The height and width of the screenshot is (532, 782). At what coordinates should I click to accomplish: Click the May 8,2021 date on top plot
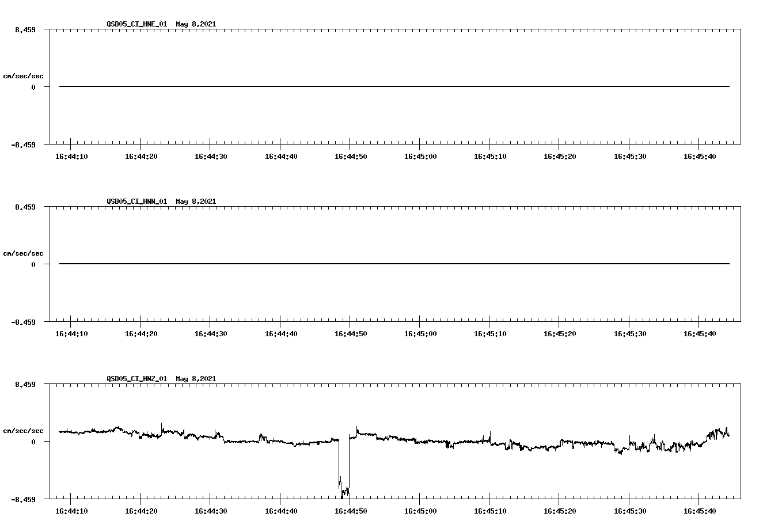tap(196, 25)
